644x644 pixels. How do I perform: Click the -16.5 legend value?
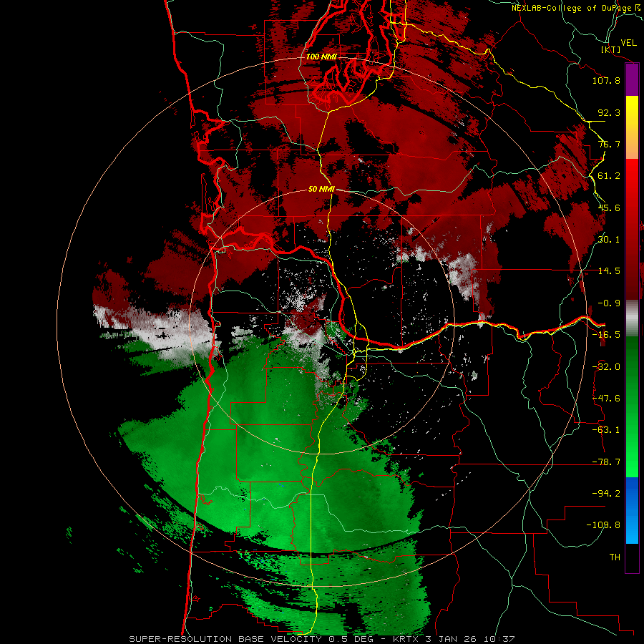click(606, 335)
